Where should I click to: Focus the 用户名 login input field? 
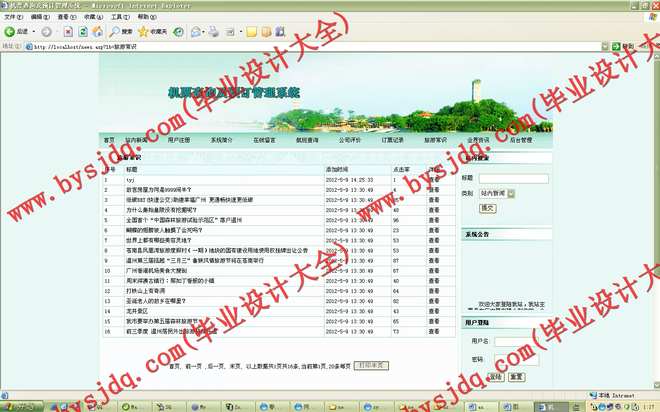click(513, 342)
